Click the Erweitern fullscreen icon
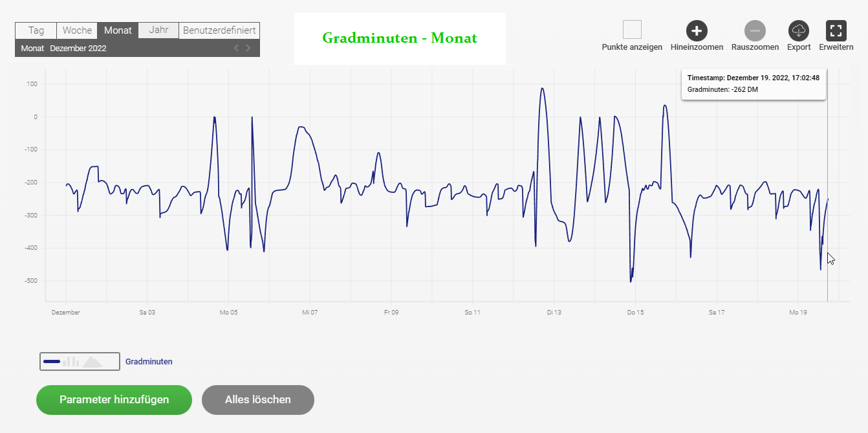This screenshot has height=433, width=868. [x=836, y=30]
